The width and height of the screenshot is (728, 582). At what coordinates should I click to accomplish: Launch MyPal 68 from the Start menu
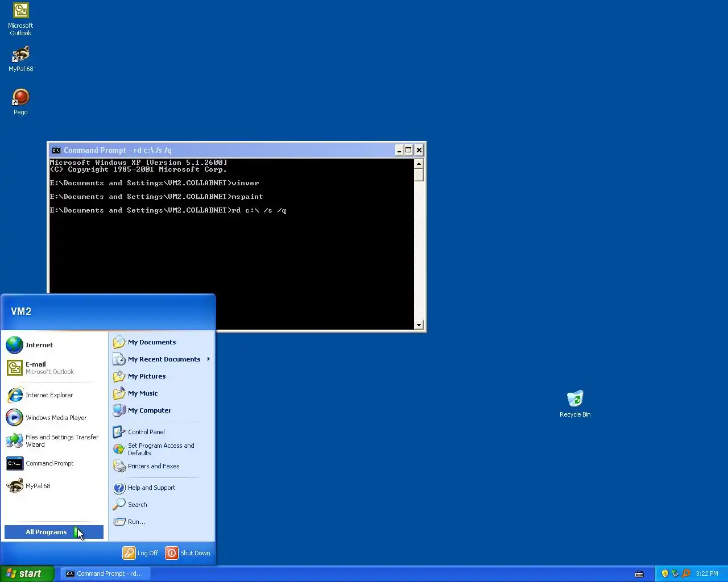(55, 486)
